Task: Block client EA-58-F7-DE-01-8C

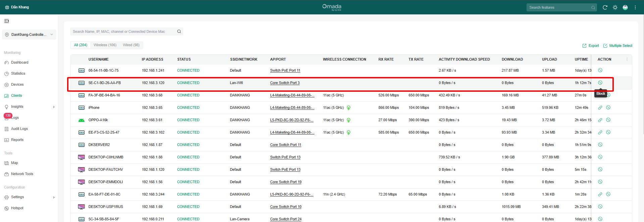Action: [608, 194]
